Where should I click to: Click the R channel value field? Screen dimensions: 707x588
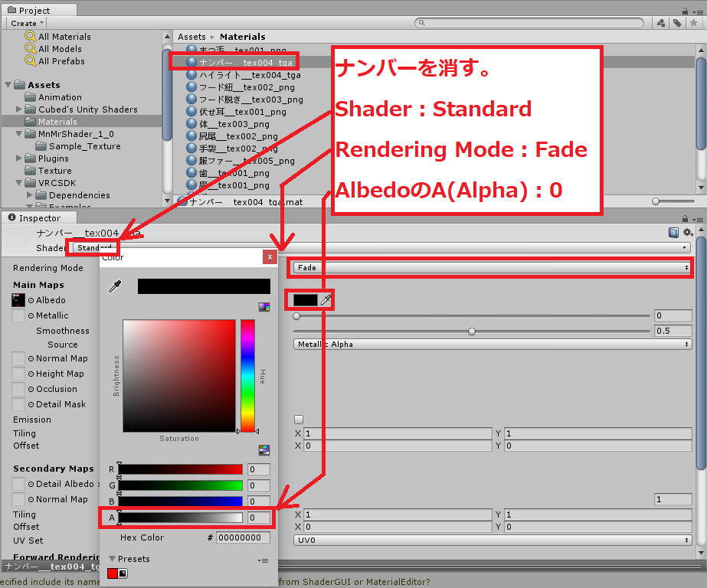click(258, 469)
